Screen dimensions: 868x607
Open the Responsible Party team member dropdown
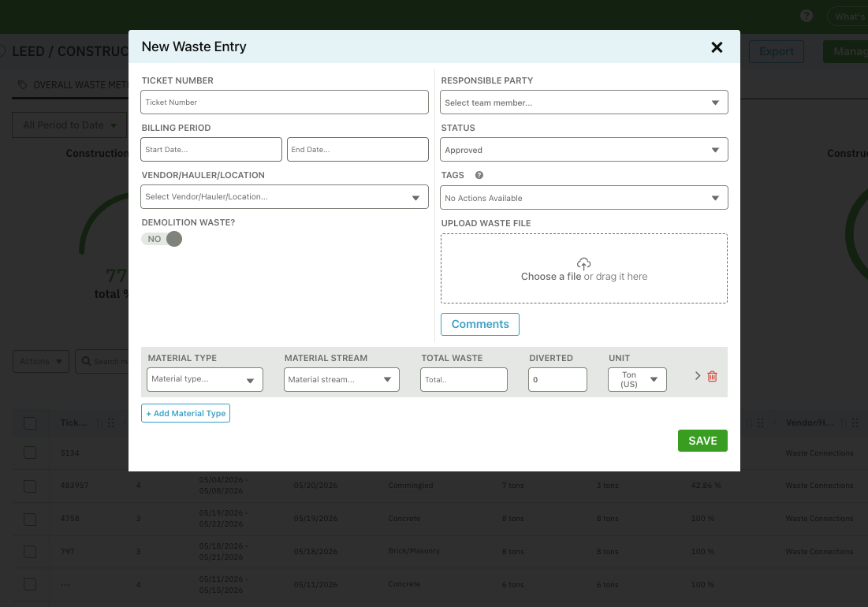(584, 102)
